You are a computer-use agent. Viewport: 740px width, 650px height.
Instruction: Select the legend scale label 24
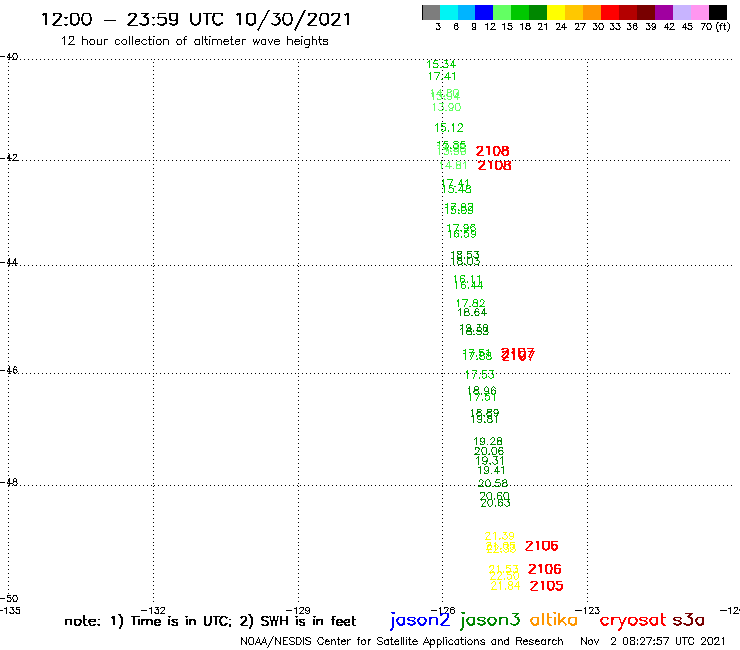tap(561, 27)
